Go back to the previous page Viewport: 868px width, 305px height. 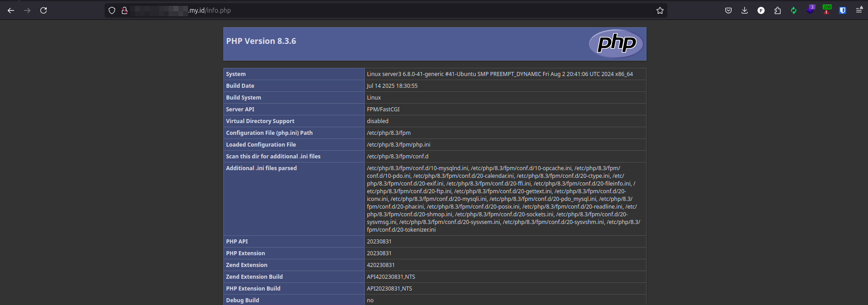click(11, 10)
